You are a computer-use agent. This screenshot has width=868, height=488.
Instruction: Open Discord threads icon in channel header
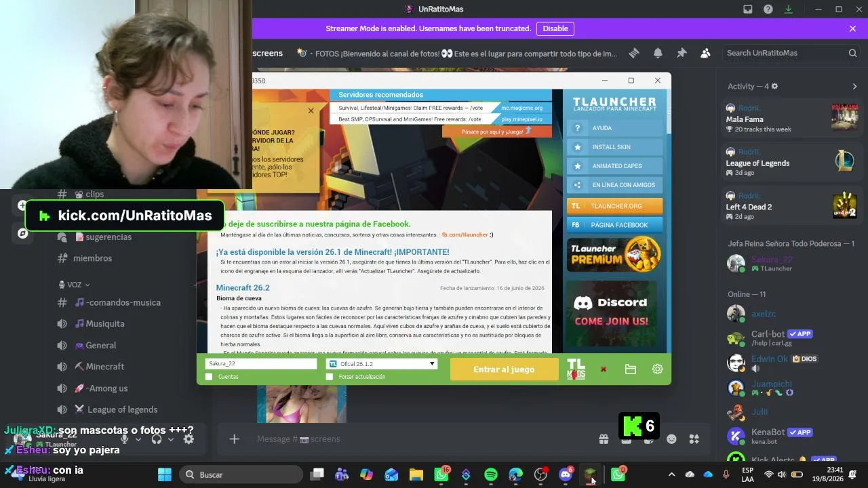634,53
